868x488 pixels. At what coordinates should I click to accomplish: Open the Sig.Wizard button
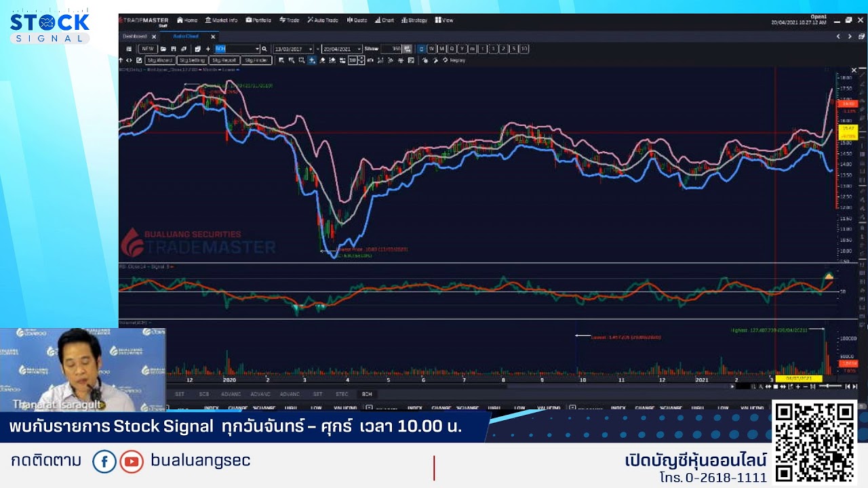pos(160,60)
